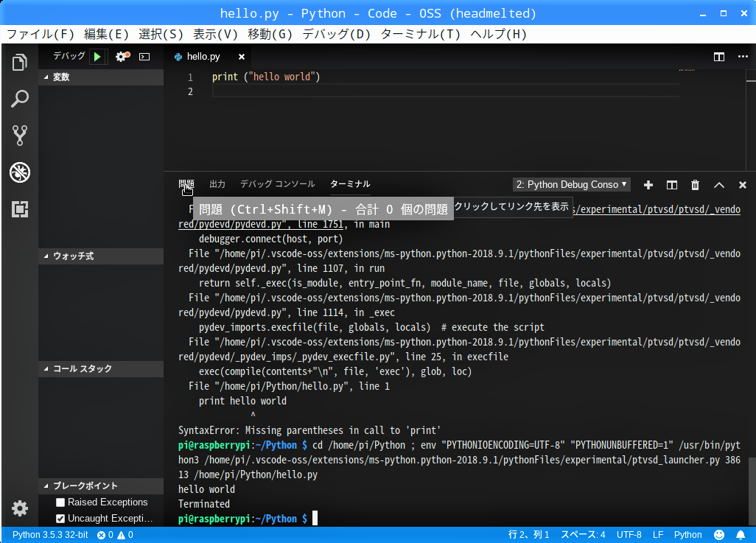The image size is (756, 543).
Task: Click empty editor line 2
Action: 446,91
